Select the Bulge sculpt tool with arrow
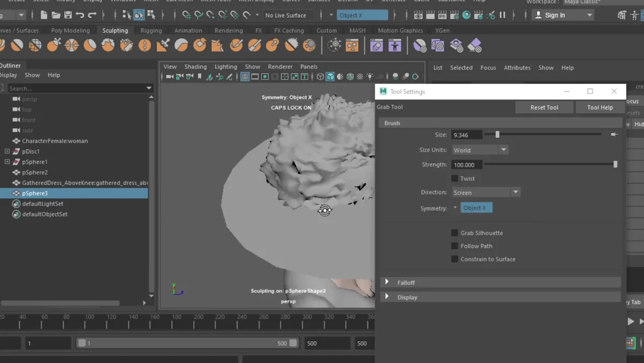This screenshot has height=363, width=644. coord(273,46)
